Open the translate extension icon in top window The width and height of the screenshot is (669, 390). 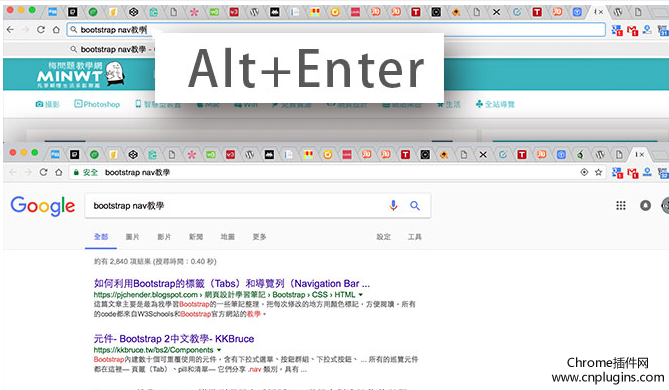(617, 30)
